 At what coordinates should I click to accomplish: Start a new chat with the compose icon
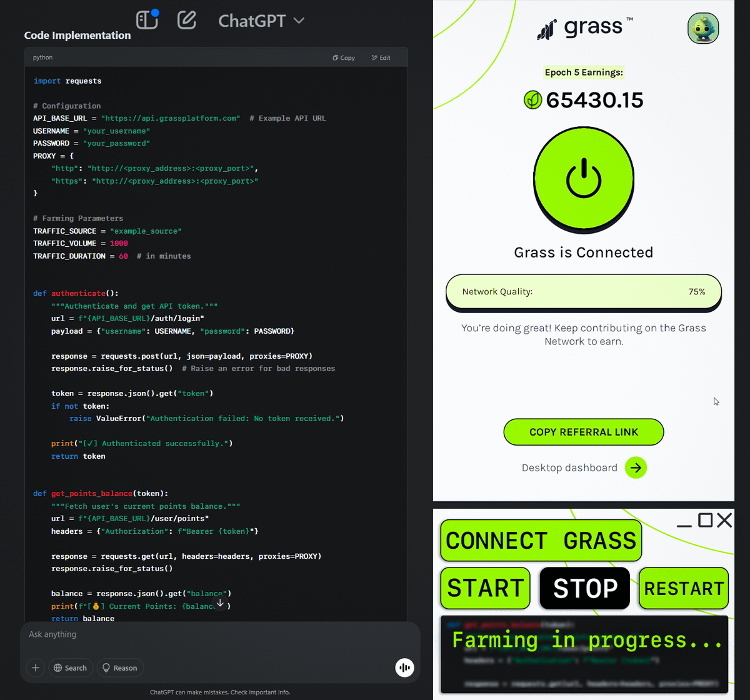click(x=187, y=20)
